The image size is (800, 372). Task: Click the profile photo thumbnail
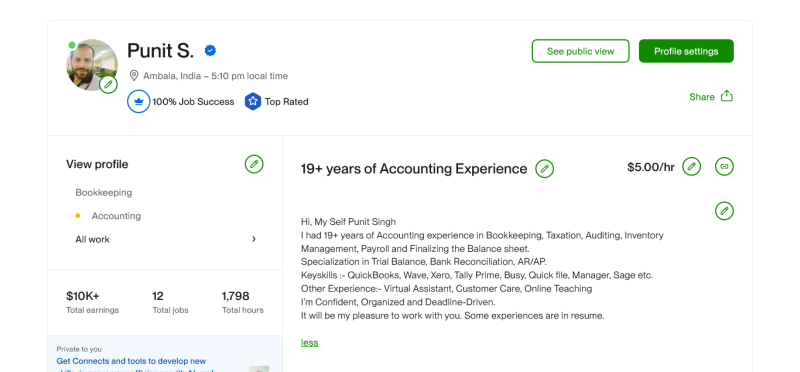click(92, 65)
